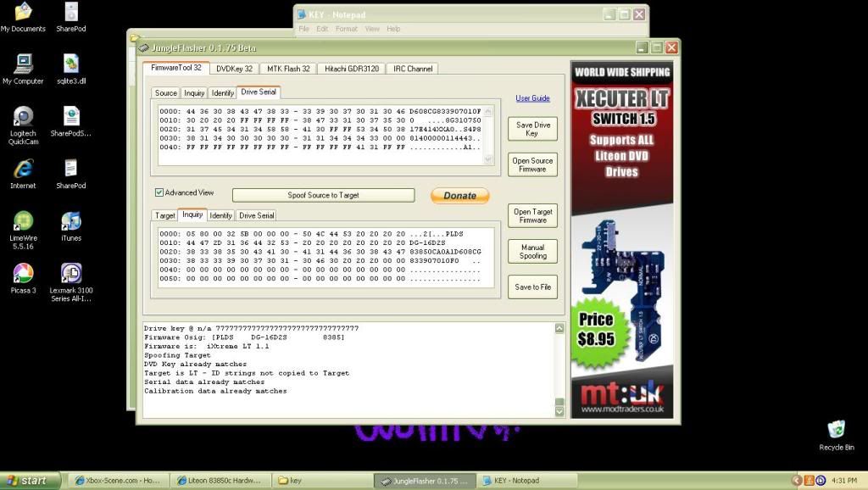Click the Windows Start button
This screenshot has width=868, height=490.
coord(31,481)
